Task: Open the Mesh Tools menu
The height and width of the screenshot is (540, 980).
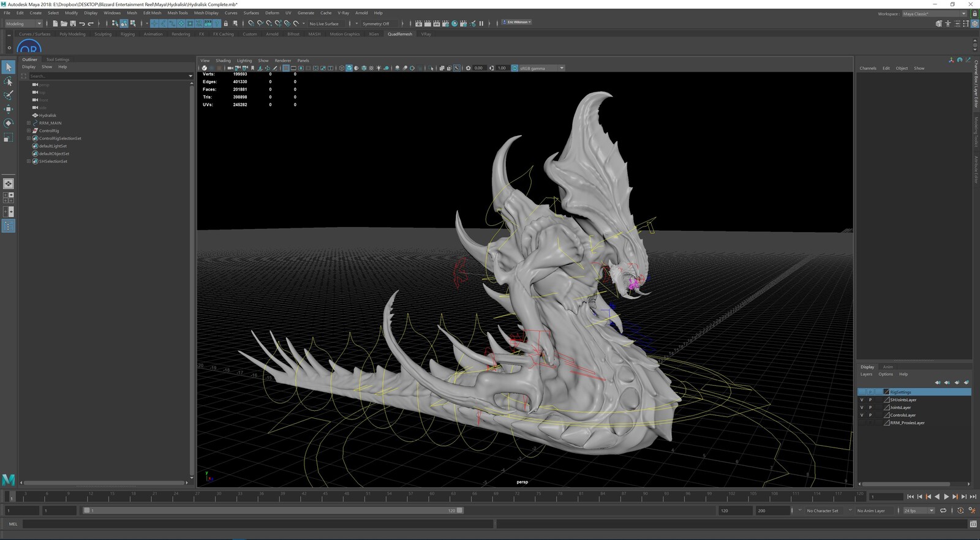Action: pyautogui.click(x=178, y=13)
